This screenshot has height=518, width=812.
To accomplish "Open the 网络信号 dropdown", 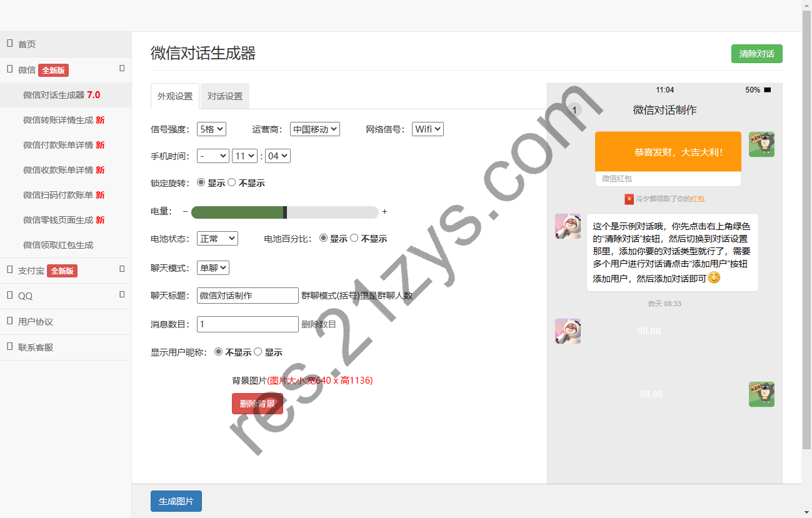I will [428, 129].
